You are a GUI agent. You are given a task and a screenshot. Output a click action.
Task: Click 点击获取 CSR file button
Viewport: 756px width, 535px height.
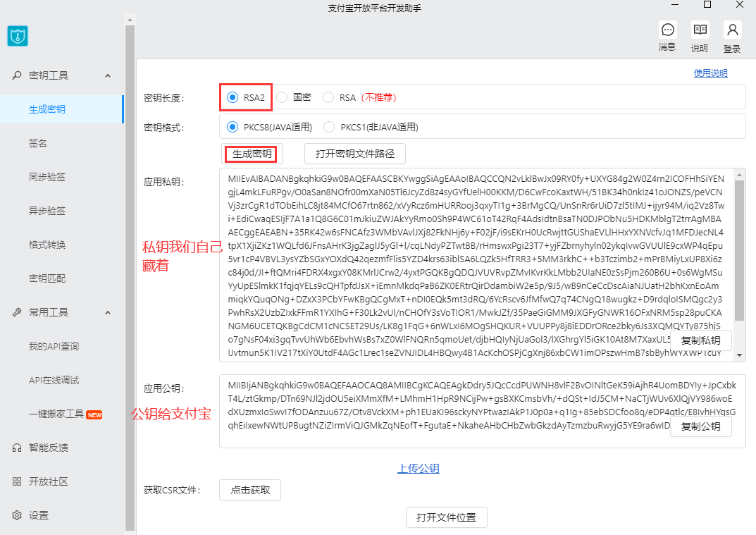click(250, 490)
